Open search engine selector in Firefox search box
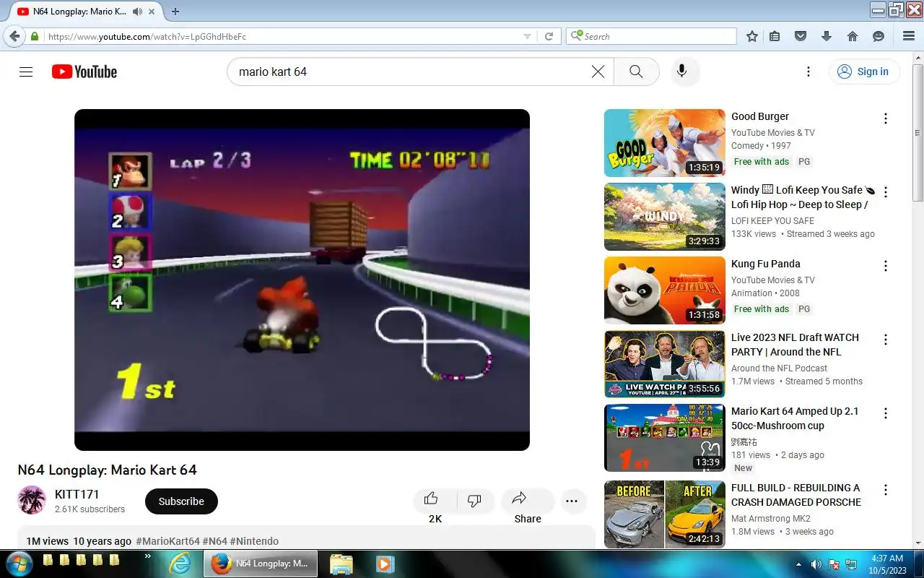The image size is (924, 578). pos(577,36)
